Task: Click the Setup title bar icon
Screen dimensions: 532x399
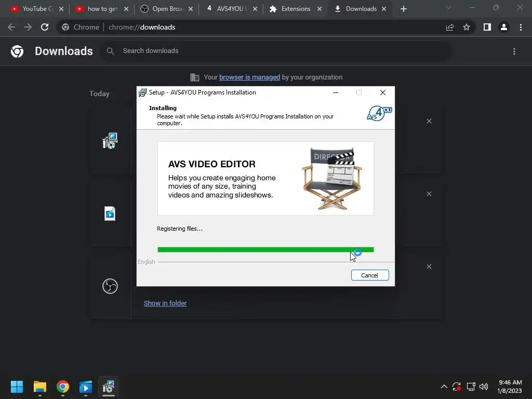Action: (x=142, y=92)
